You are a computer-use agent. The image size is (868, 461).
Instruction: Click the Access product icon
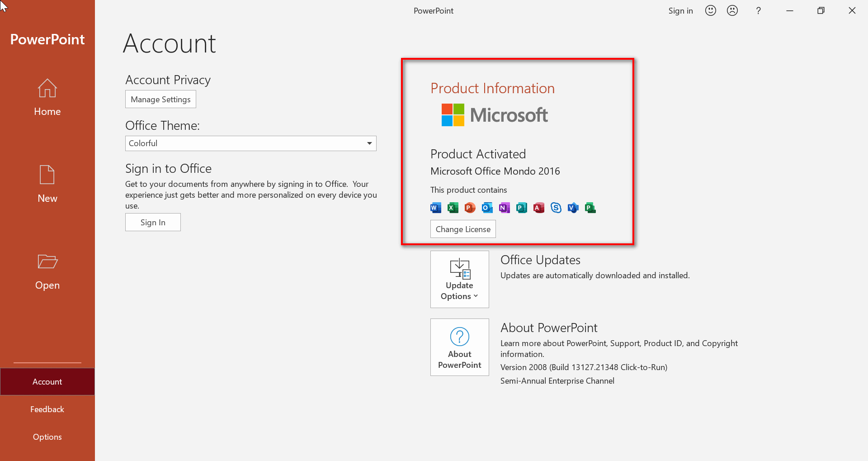[x=539, y=208]
